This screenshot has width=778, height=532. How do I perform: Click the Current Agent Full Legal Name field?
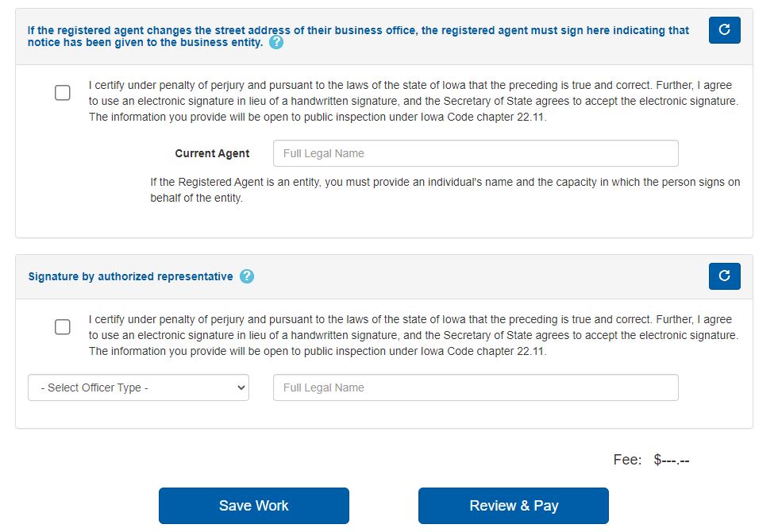click(x=476, y=152)
